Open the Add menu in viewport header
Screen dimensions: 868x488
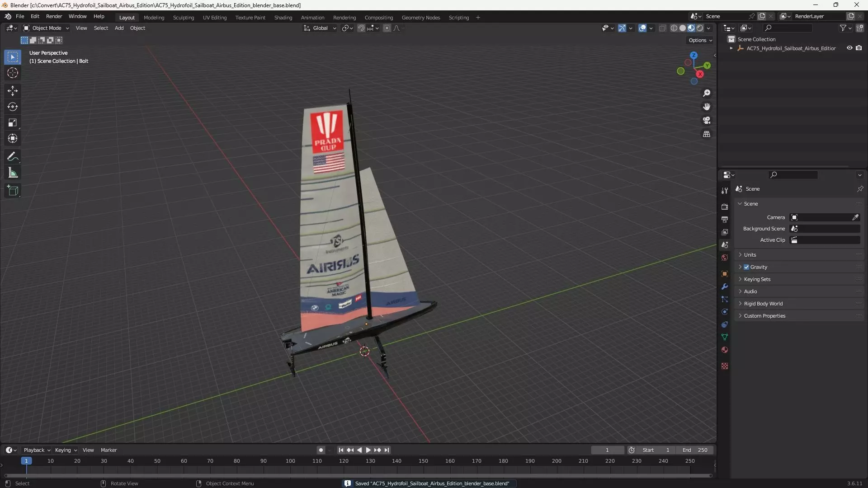pos(119,28)
